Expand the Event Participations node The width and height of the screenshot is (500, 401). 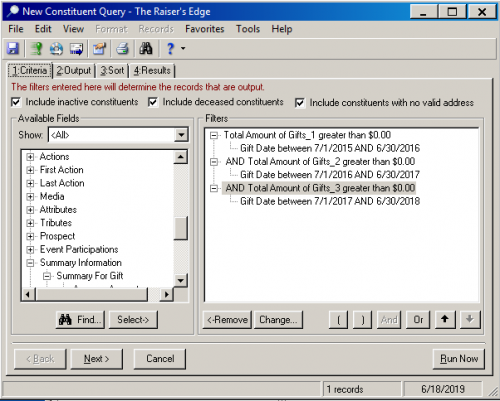(30, 250)
